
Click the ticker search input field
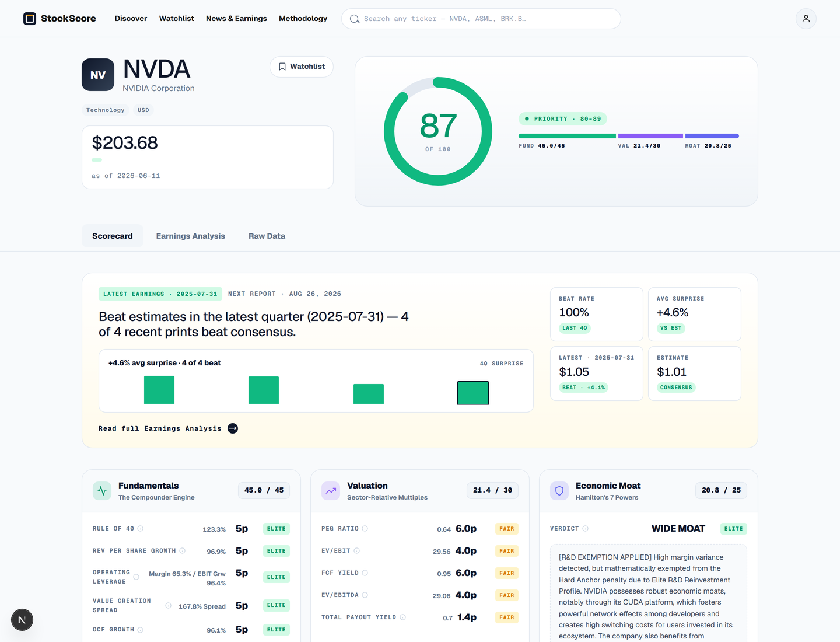481,19
